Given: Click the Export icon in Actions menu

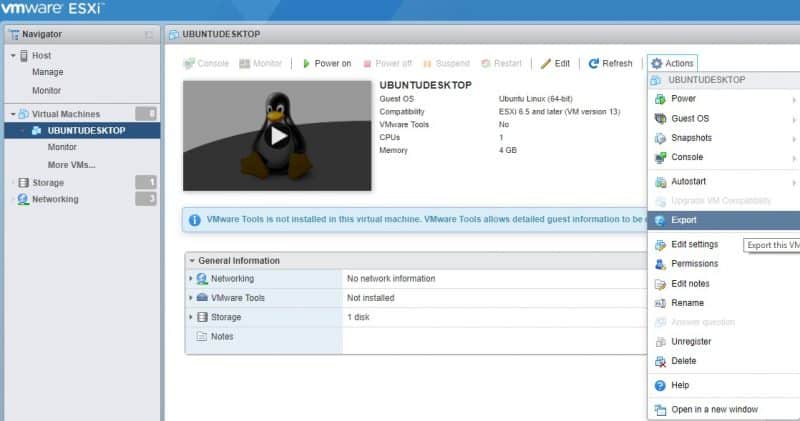Looking at the screenshot, I should pos(659,220).
